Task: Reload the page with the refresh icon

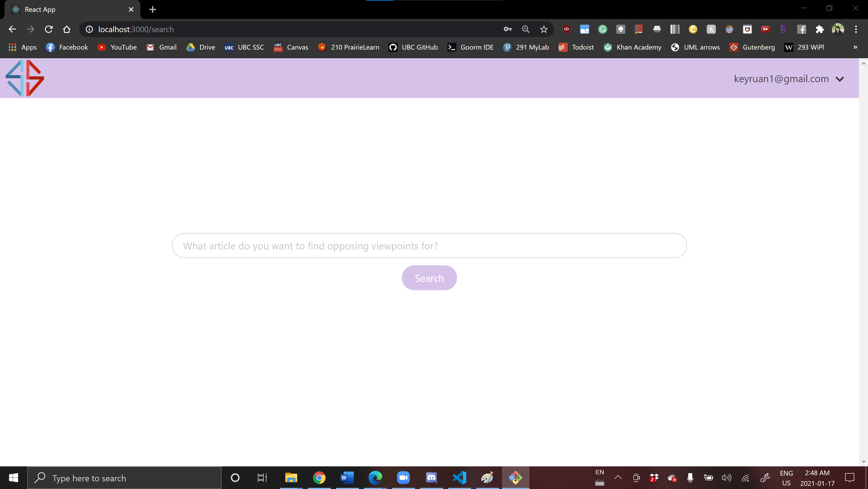Action: pyautogui.click(x=49, y=29)
